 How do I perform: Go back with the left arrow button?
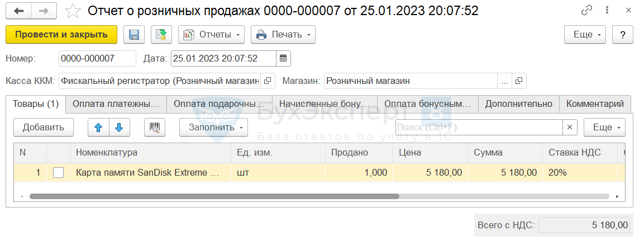tap(18, 11)
